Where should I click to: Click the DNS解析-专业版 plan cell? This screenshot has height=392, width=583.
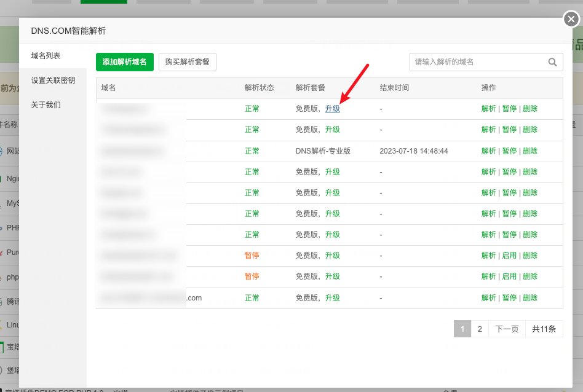(x=323, y=151)
